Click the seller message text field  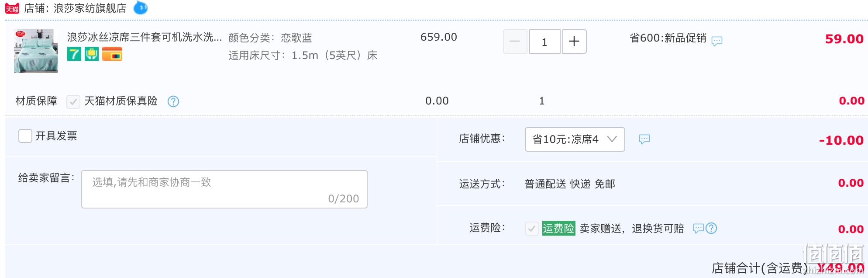[x=224, y=189]
